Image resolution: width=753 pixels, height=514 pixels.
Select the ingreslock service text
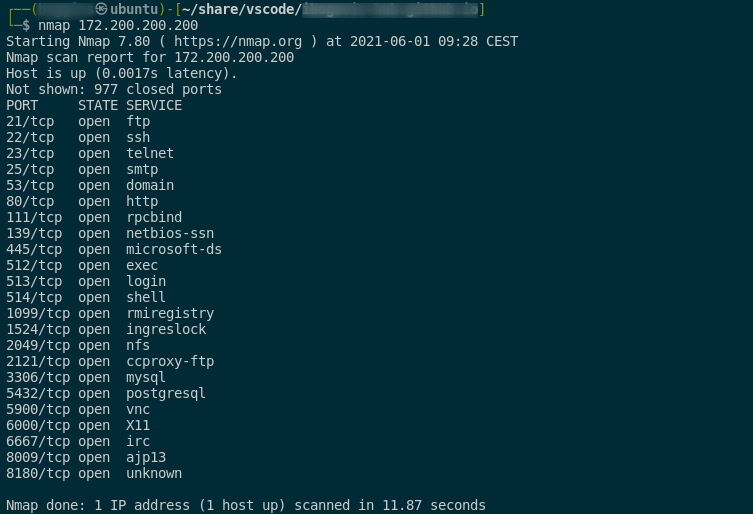(166, 330)
